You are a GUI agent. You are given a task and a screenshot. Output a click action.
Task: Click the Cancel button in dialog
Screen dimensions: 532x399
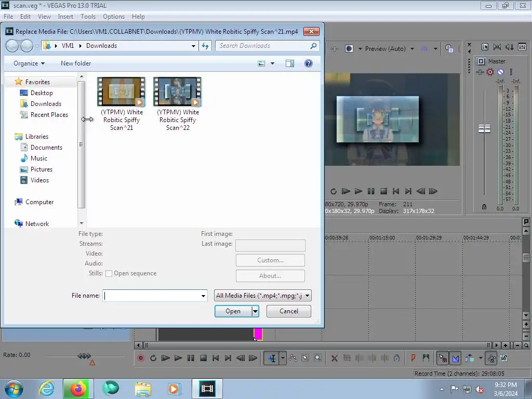(289, 311)
